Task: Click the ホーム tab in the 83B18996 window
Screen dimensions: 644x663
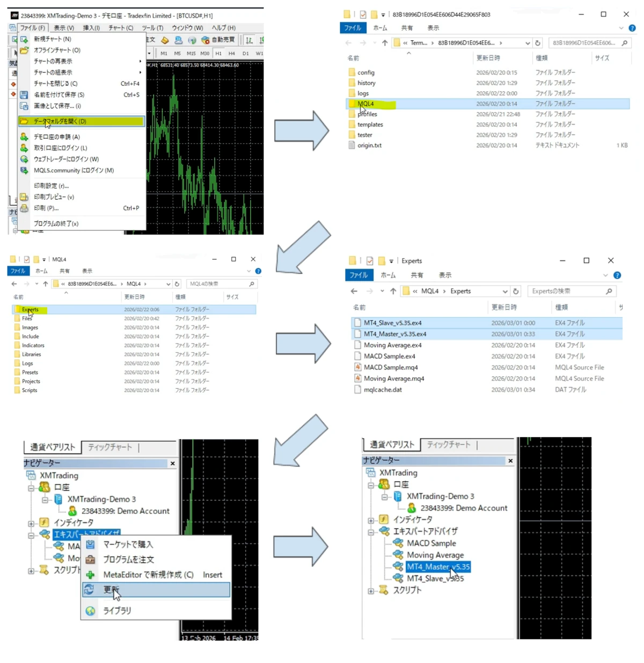Action: [x=380, y=28]
